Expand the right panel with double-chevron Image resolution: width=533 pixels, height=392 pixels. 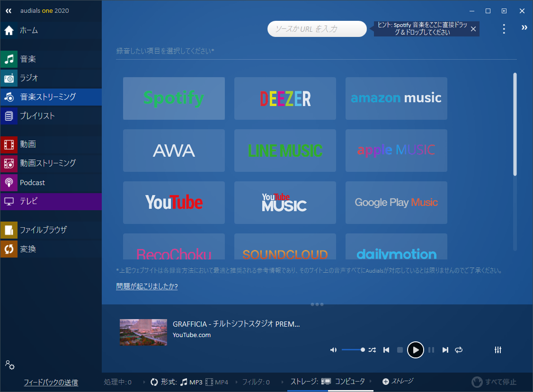point(524,27)
